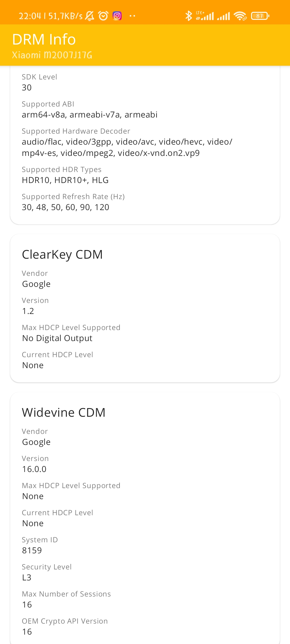
Task: Tap the Instagram notification icon
Action: pos(117,16)
